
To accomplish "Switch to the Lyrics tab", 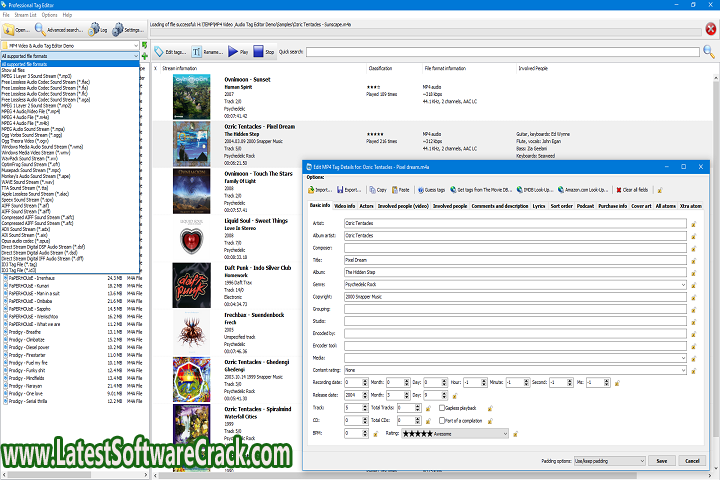I will 538,205.
